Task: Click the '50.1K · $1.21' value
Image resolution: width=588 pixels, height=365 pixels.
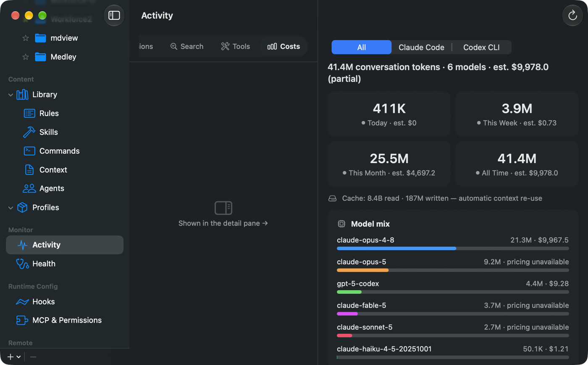Action: (x=546, y=349)
